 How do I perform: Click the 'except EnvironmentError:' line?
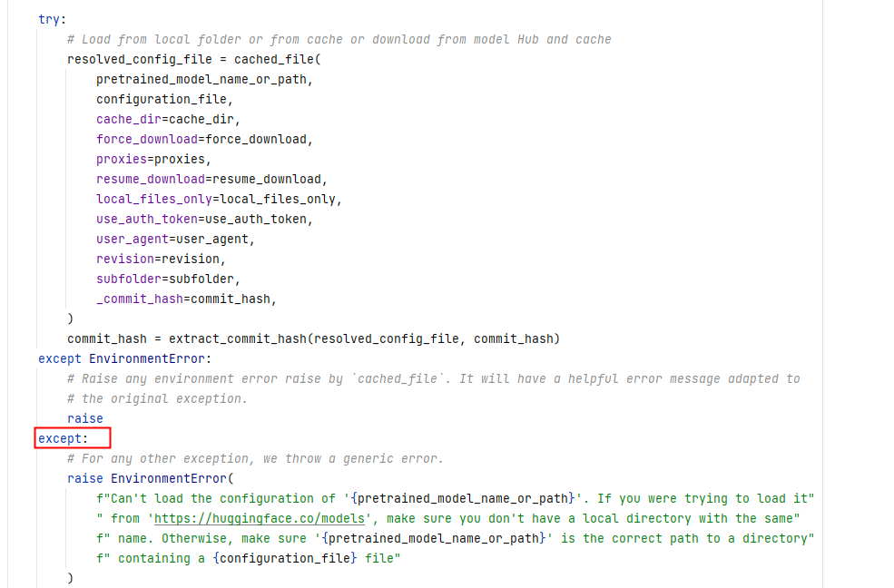pyautogui.click(x=125, y=358)
